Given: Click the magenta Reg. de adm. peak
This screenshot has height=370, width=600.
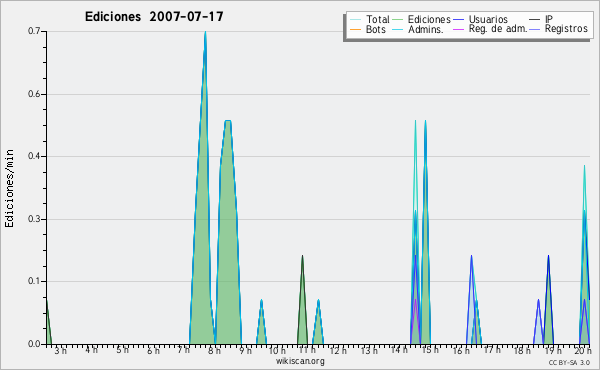Looking at the screenshot, I should coord(416,321).
